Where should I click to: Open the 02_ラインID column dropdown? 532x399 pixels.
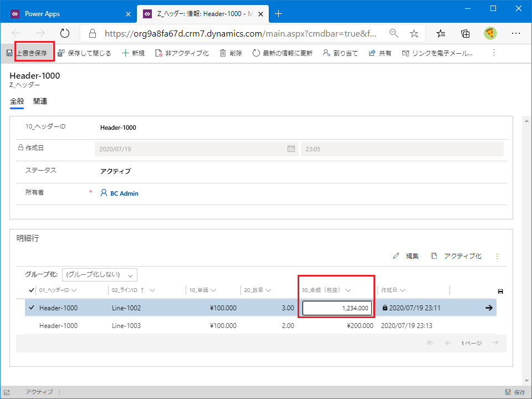click(152, 290)
